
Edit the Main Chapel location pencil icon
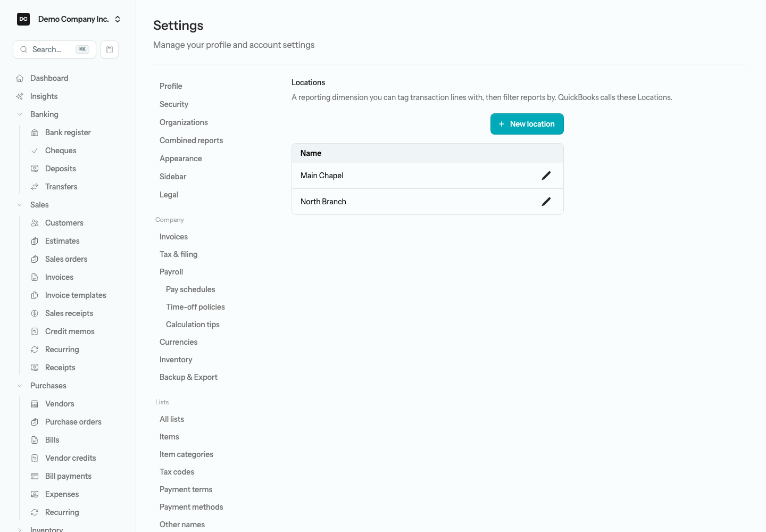pos(546,176)
